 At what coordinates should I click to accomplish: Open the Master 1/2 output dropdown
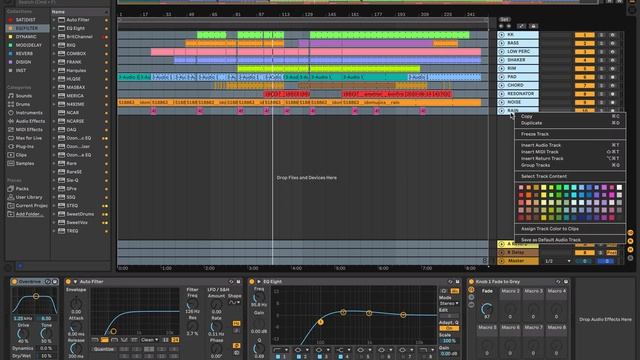pyautogui.click(x=557, y=261)
